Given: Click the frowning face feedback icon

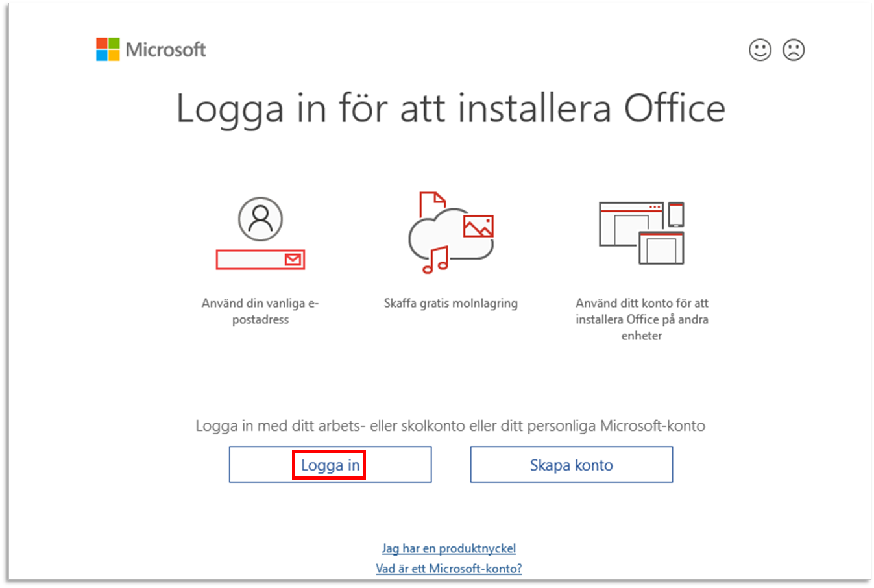Looking at the screenshot, I should 794,50.
